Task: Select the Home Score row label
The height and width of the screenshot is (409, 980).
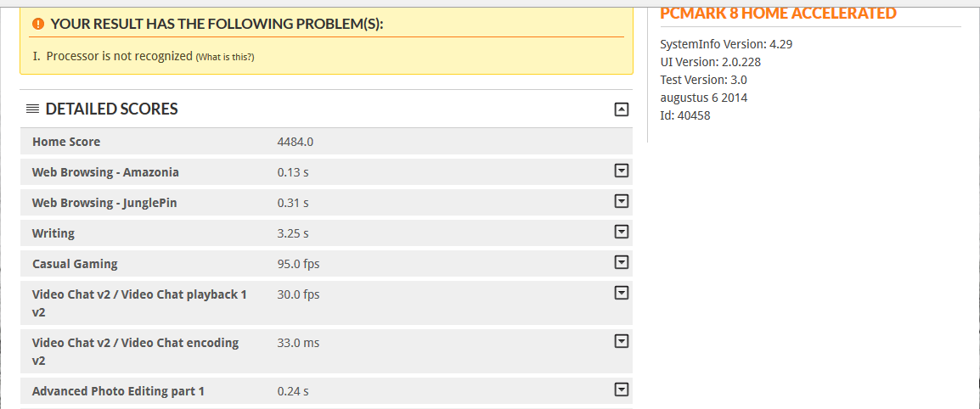Action: coord(66,142)
